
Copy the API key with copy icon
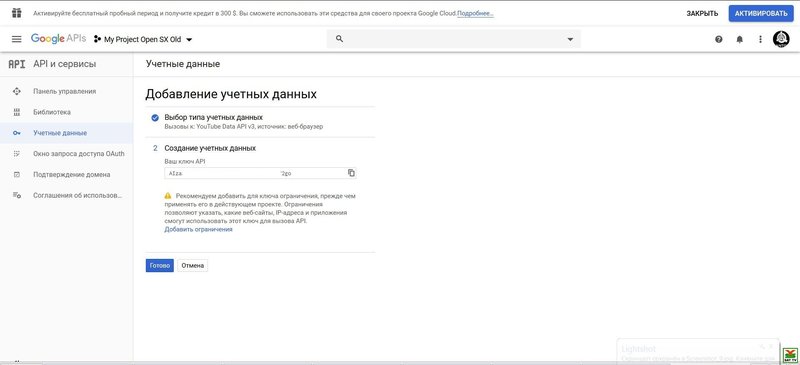(351, 173)
